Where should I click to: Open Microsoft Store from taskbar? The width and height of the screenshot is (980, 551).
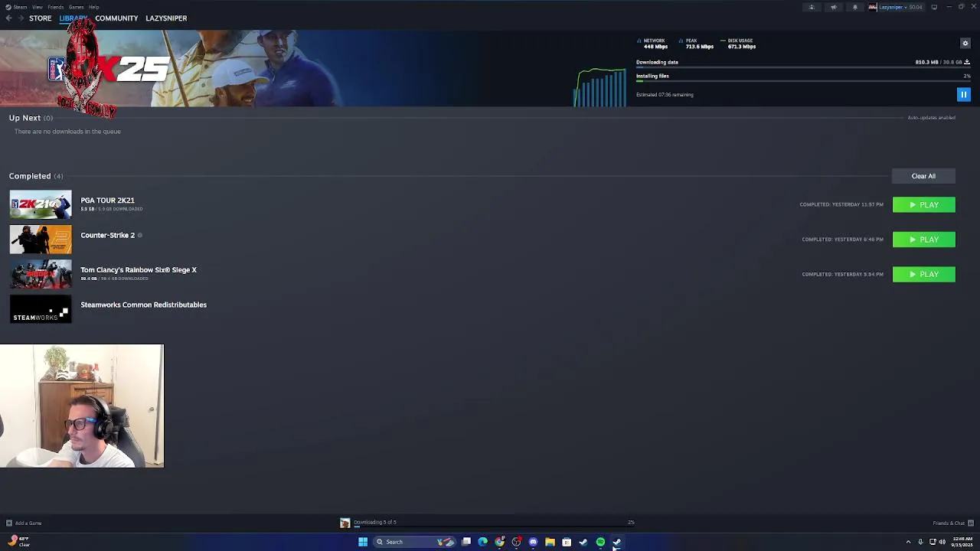[x=567, y=542]
